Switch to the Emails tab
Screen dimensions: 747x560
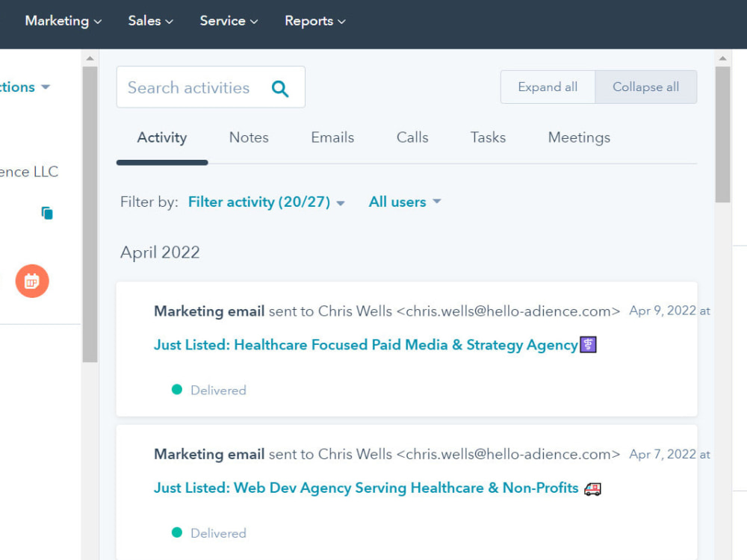click(332, 137)
